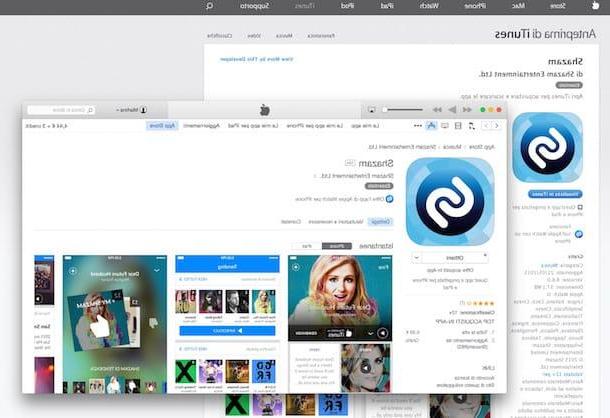Click the blue view-in-iTunes button on web page
610x418 pixels.
[x=555, y=194]
